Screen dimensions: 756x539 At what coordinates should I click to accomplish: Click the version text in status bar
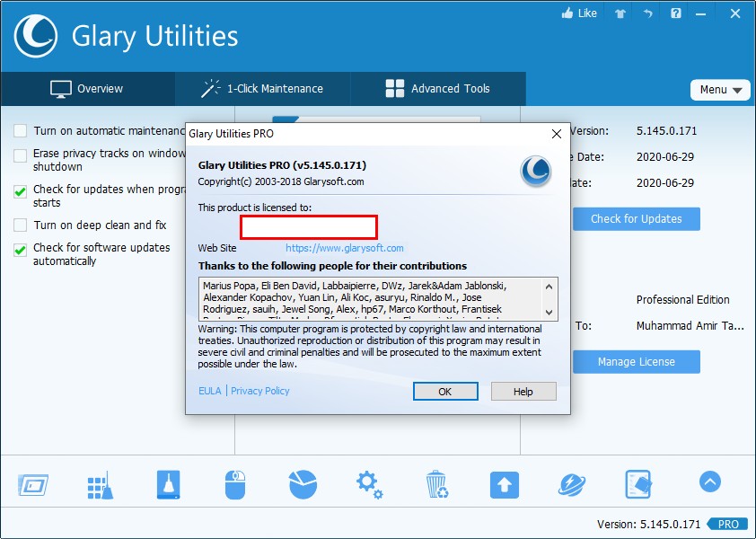(648, 525)
